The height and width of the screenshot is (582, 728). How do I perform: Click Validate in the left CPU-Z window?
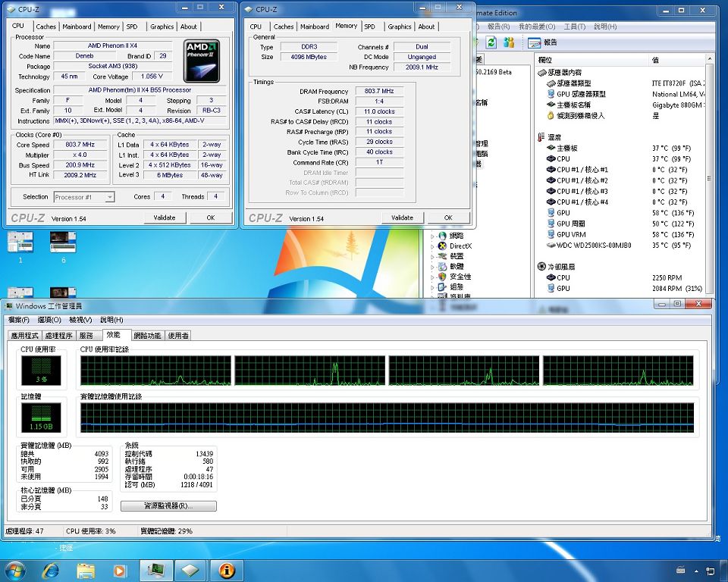click(165, 217)
